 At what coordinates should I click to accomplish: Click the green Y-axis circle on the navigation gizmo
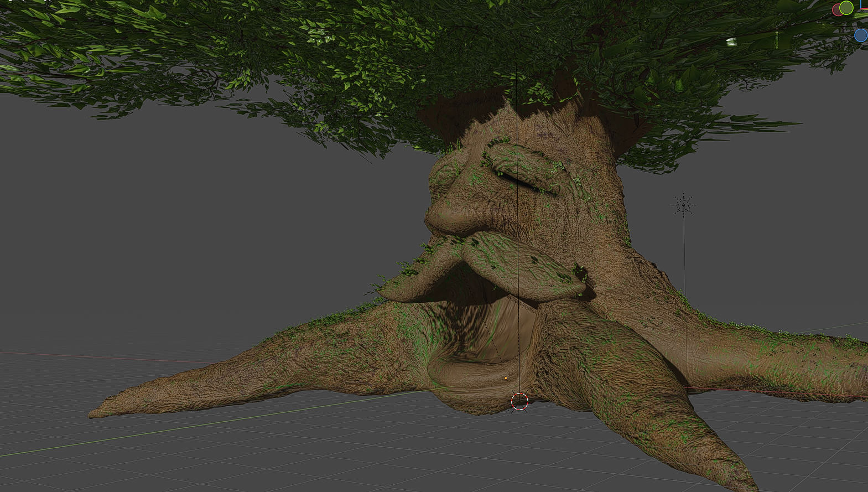coord(846,8)
